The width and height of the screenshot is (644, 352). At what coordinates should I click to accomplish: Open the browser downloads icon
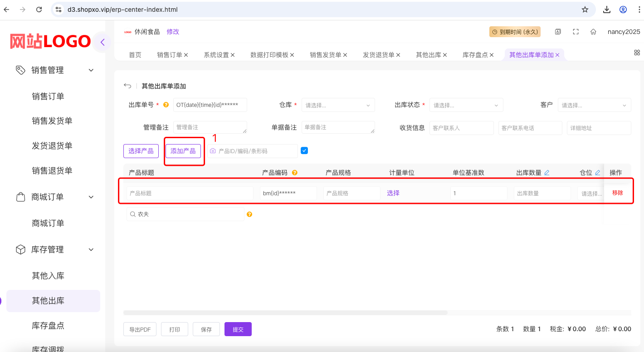(x=606, y=10)
